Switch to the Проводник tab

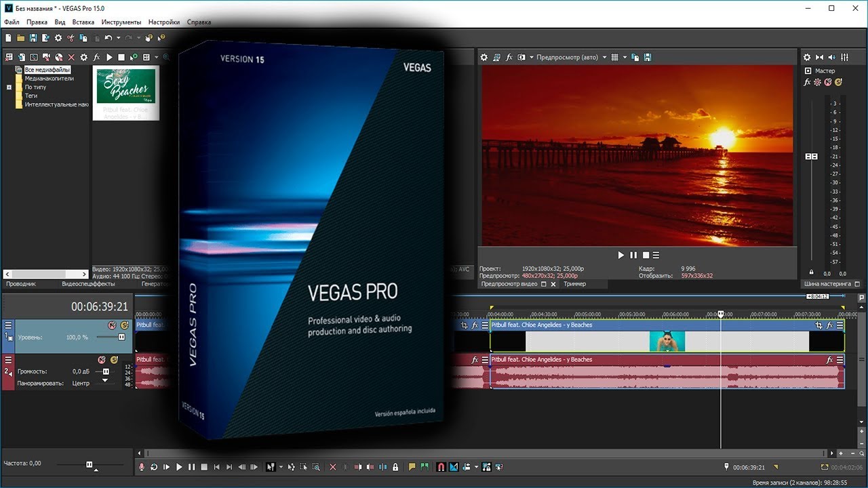20,284
